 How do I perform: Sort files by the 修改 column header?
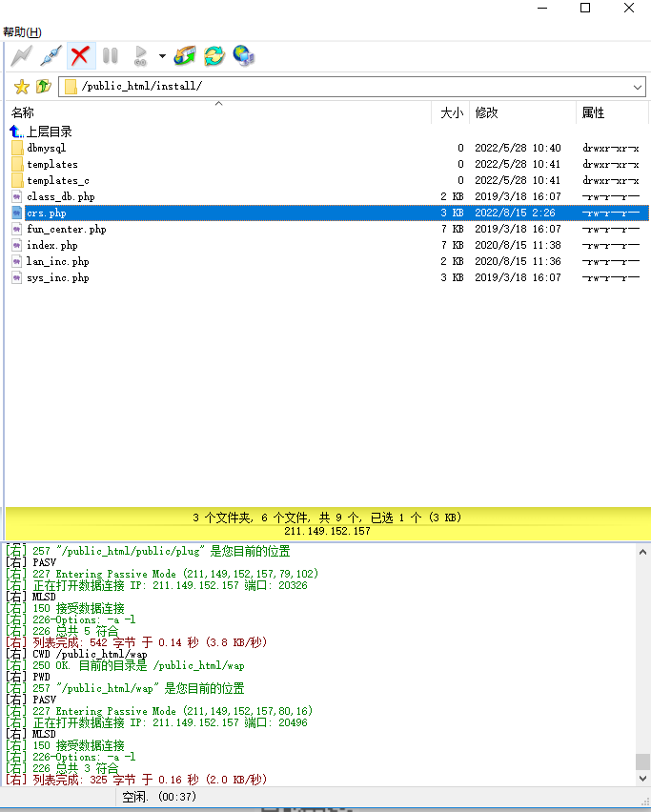pyautogui.click(x=487, y=112)
